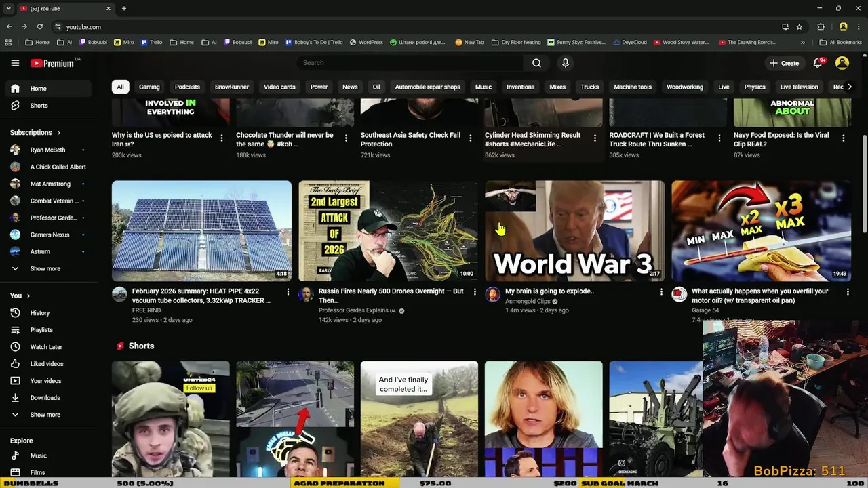Open the FREE RIND channel link
The image size is (868, 488).
146,310
